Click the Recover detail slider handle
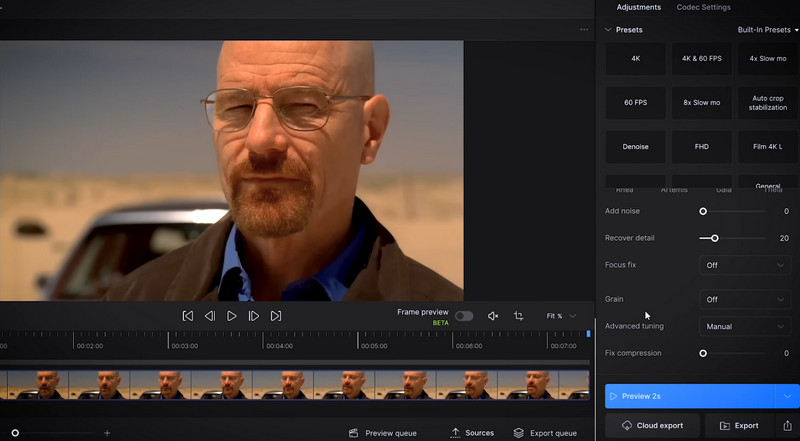This screenshot has height=441, width=800. [x=714, y=238]
